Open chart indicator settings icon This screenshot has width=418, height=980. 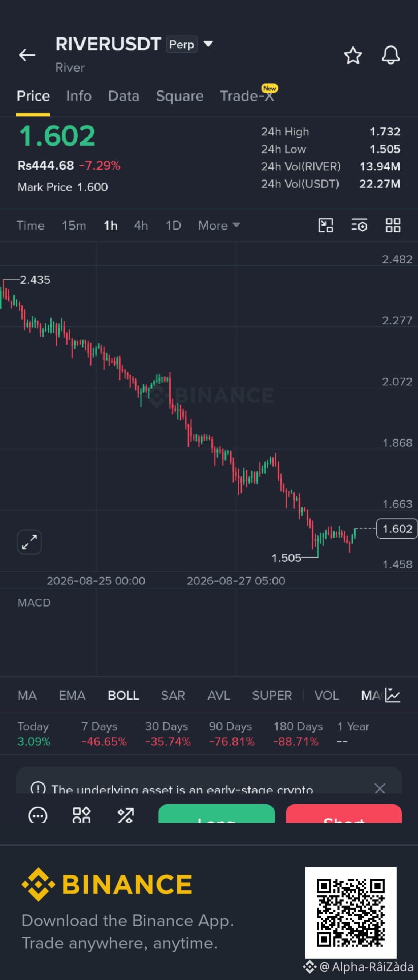359,225
